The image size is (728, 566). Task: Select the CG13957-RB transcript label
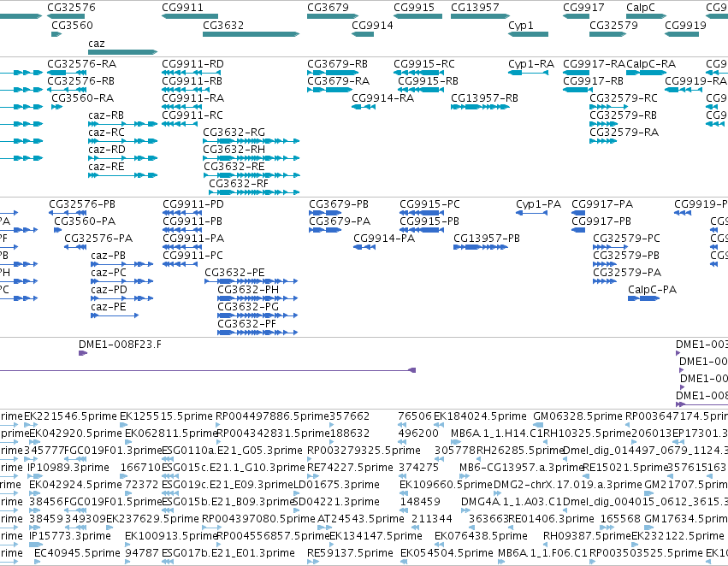tap(484, 97)
